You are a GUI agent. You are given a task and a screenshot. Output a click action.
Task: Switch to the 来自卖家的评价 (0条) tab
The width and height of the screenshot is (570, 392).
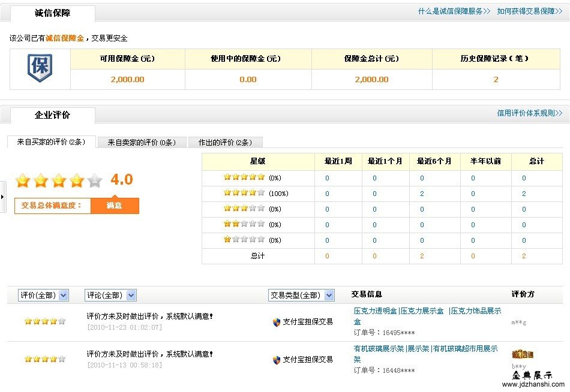click(142, 143)
